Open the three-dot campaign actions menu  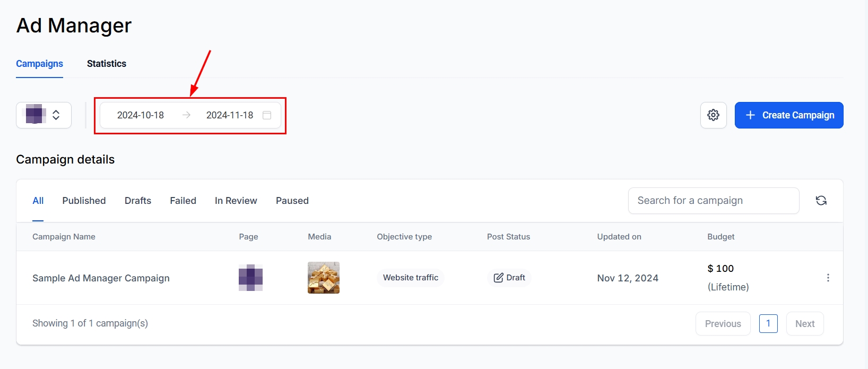pos(828,278)
